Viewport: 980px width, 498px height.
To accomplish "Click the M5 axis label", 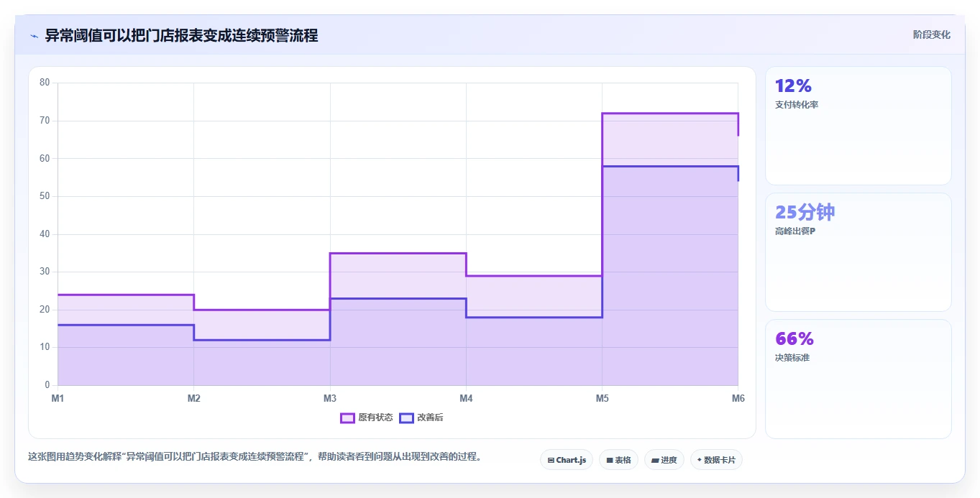I will pyautogui.click(x=602, y=398).
